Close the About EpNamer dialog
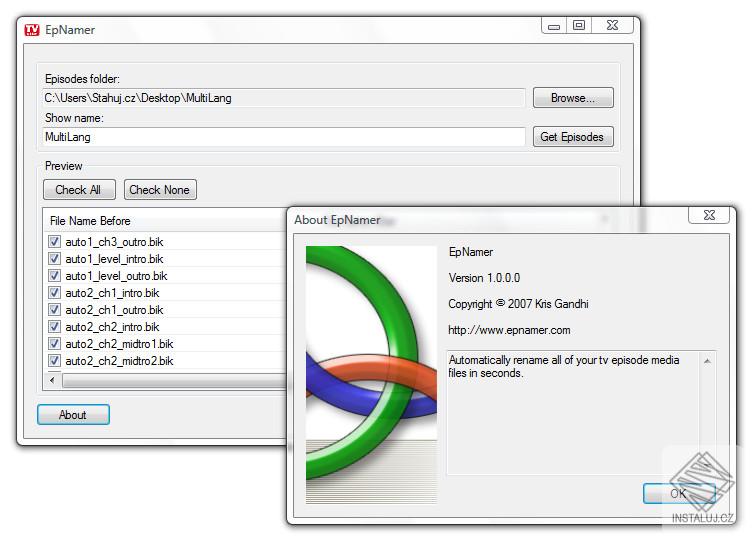 [709, 215]
